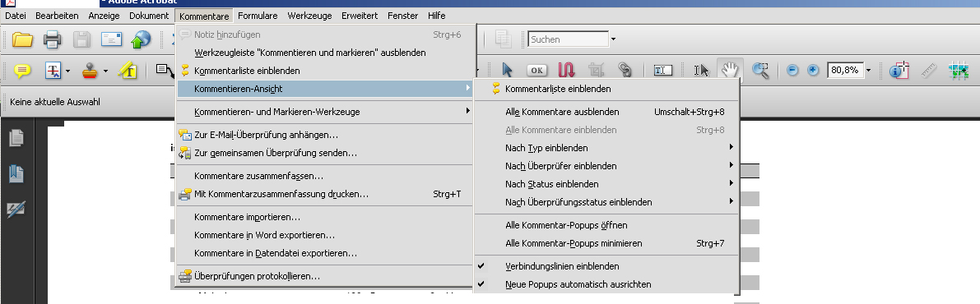Select the red article tool icon
Viewport: 980px width, 304px height.
point(566,70)
